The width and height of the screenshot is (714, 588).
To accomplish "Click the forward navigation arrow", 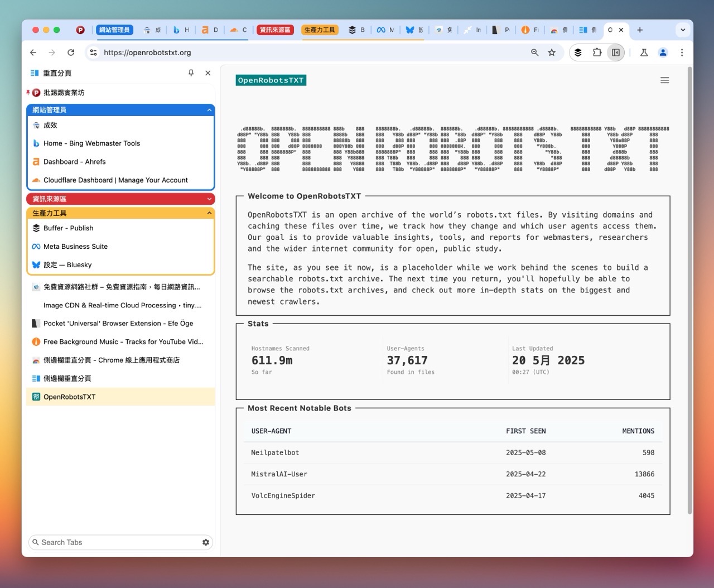I will (x=52, y=52).
